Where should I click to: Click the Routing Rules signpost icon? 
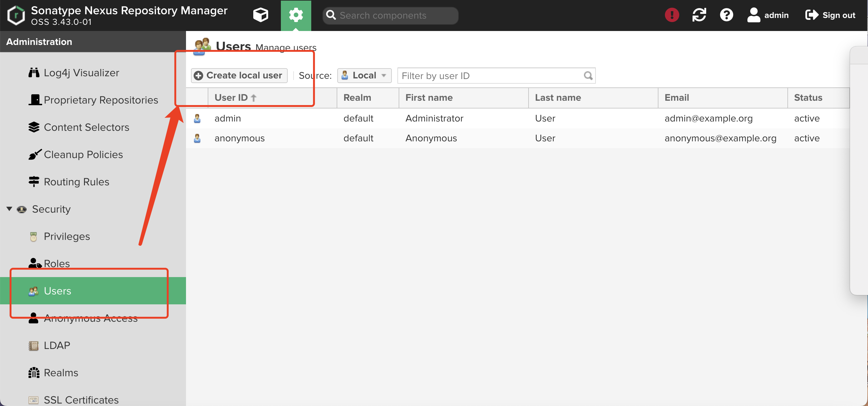coord(34,182)
